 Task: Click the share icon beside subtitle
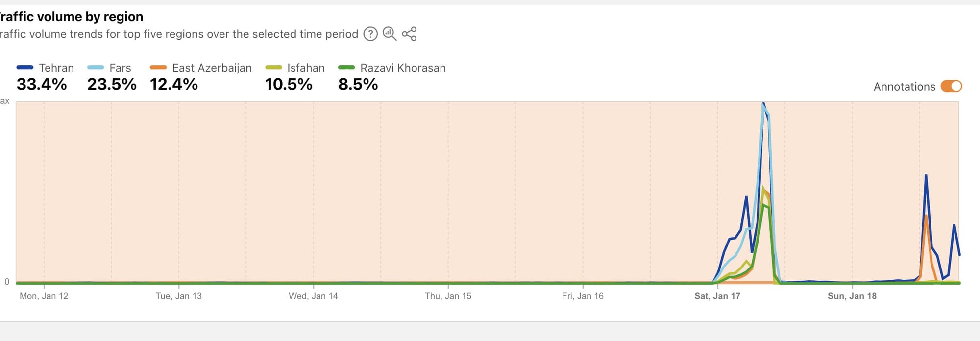pos(409,34)
